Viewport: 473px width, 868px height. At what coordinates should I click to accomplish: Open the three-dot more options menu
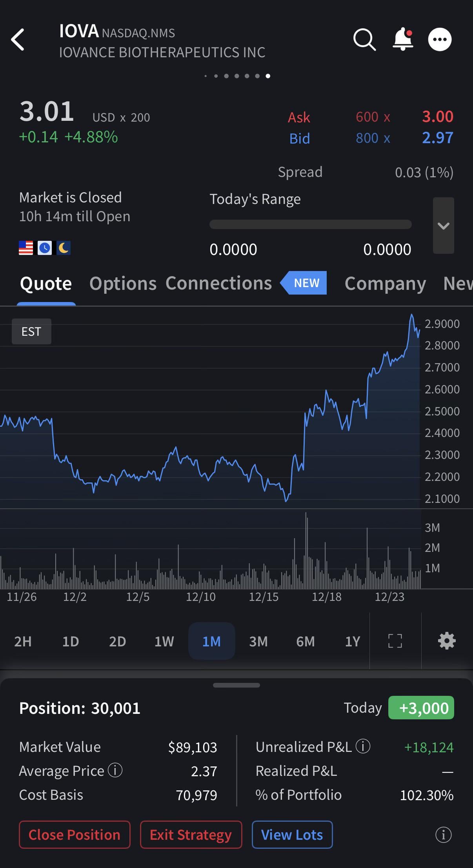[x=440, y=40]
